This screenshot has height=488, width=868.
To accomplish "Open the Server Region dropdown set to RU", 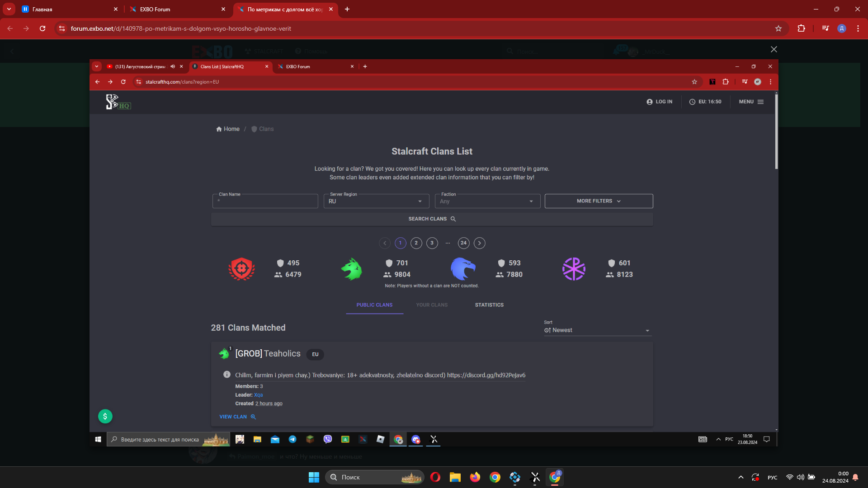I will [376, 201].
